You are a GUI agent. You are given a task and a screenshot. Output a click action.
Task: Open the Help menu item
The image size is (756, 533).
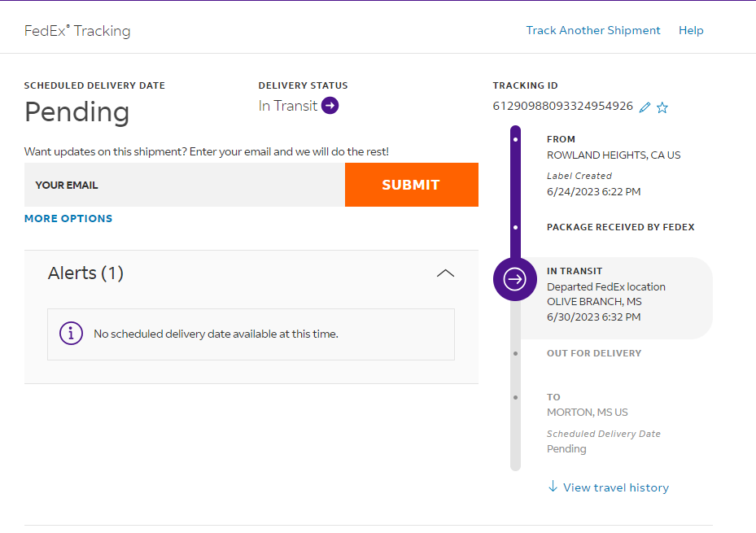pos(691,30)
